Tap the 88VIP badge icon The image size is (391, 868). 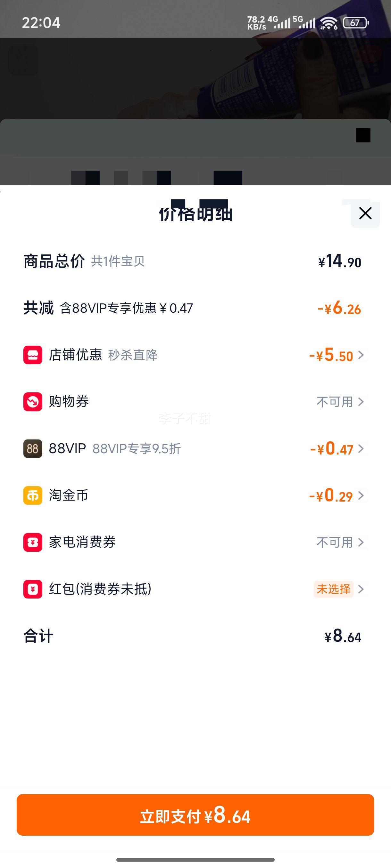(x=33, y=448)
